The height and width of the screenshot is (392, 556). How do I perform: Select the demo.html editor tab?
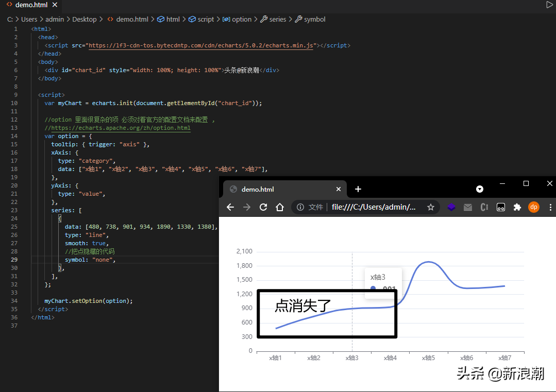pyautogui.click(x=30, y=5)
